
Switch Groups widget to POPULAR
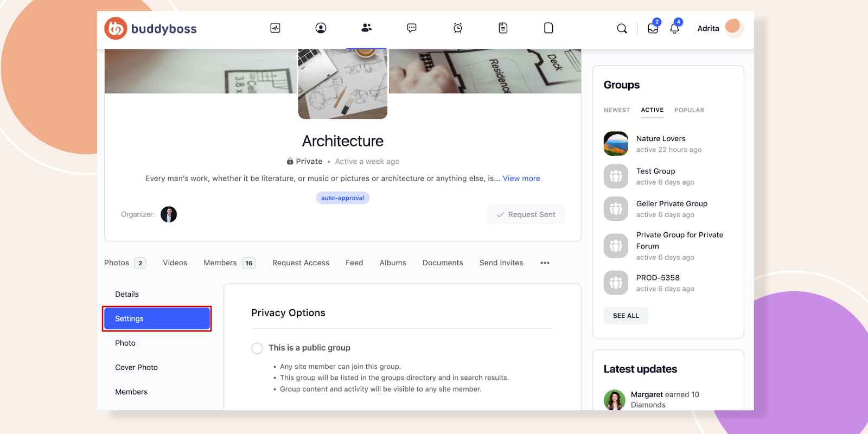pos(689,110)
